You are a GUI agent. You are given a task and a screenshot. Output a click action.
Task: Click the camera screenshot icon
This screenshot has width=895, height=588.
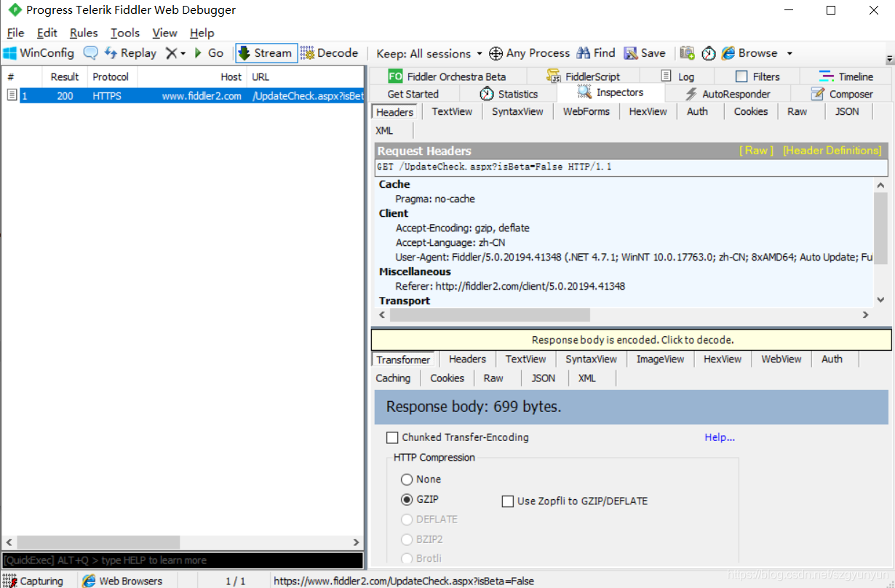687,53
